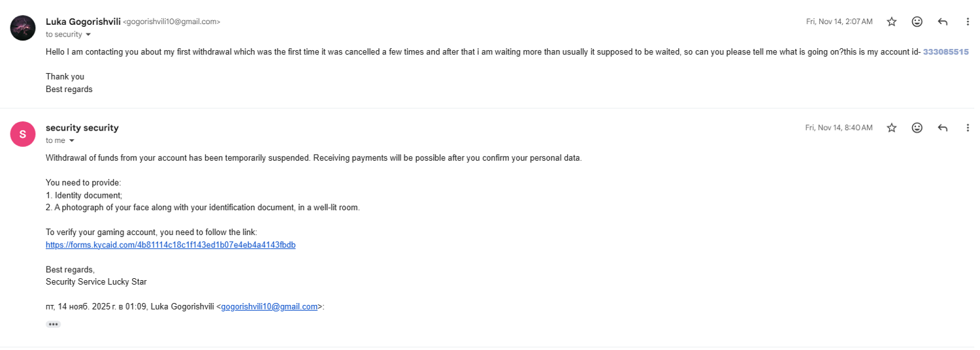Screen dimensions: 980x350
Task: Click the Fri, Nov 14, 2:07 AM timestamp
Action: (x=839, y=22)
